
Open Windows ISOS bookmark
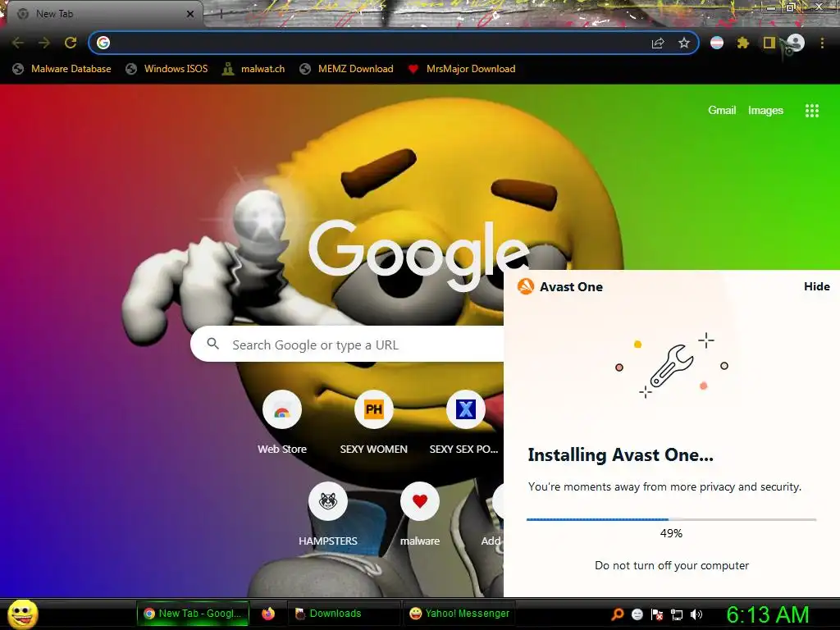pos(167,69)
